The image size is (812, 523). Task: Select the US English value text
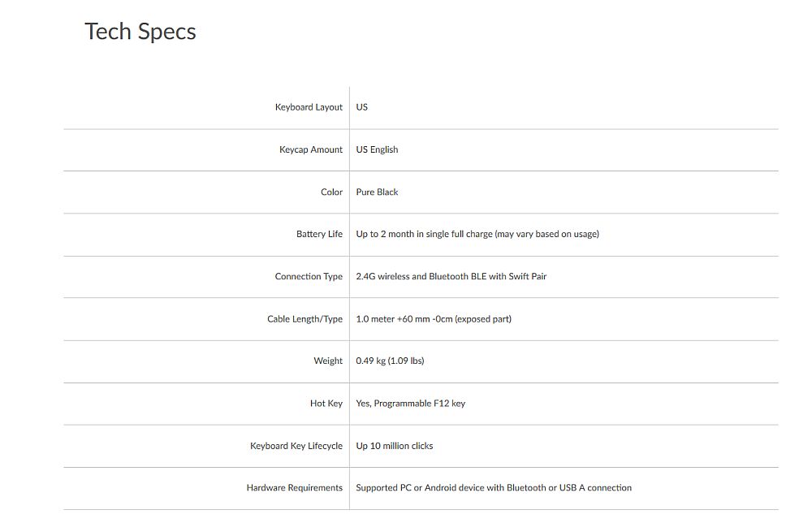[x=377, y=149]
